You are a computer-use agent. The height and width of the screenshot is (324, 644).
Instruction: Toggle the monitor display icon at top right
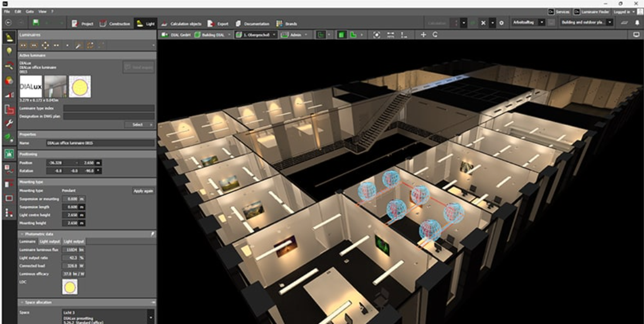(636, 35)
